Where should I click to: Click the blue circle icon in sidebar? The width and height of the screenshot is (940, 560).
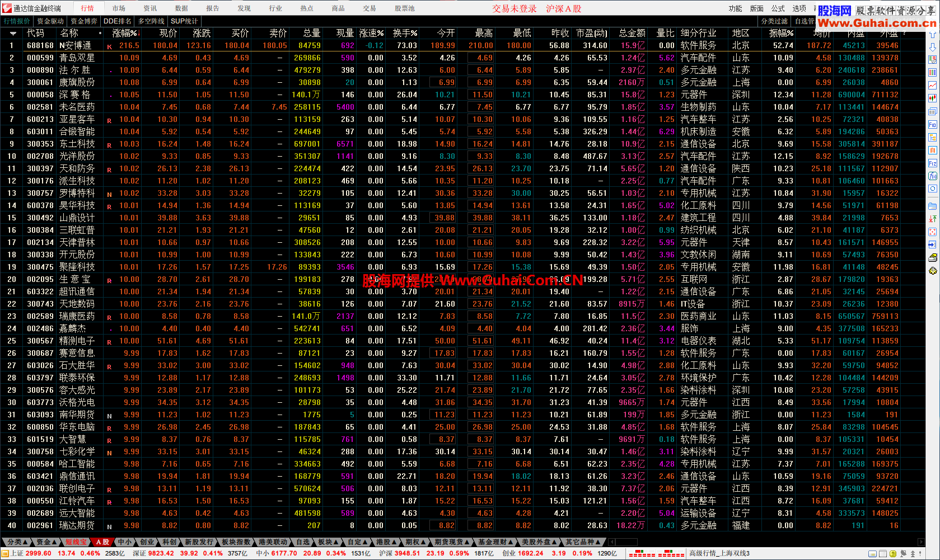click(932, 189)
